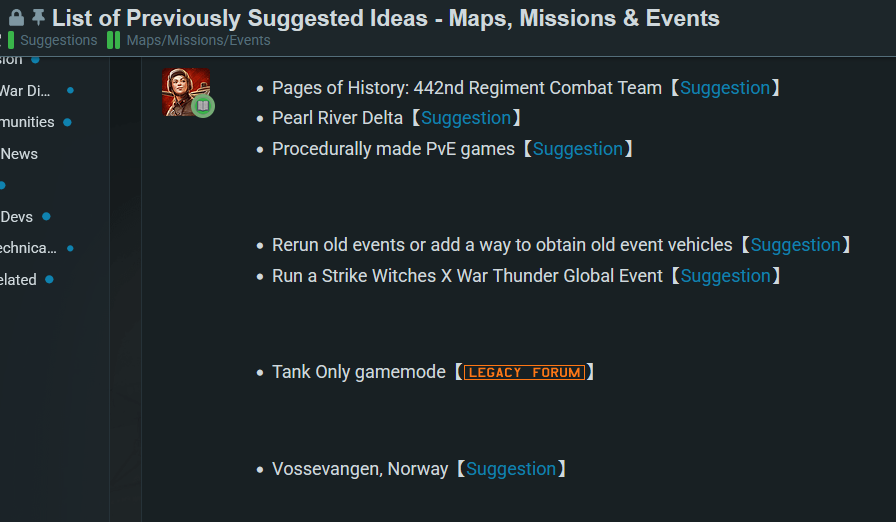The height and width of the screenshot is (522, 896).
Task: Open the Maps/Missions/Events category tag
Action: pyautogui.click(x=198, y=41)
